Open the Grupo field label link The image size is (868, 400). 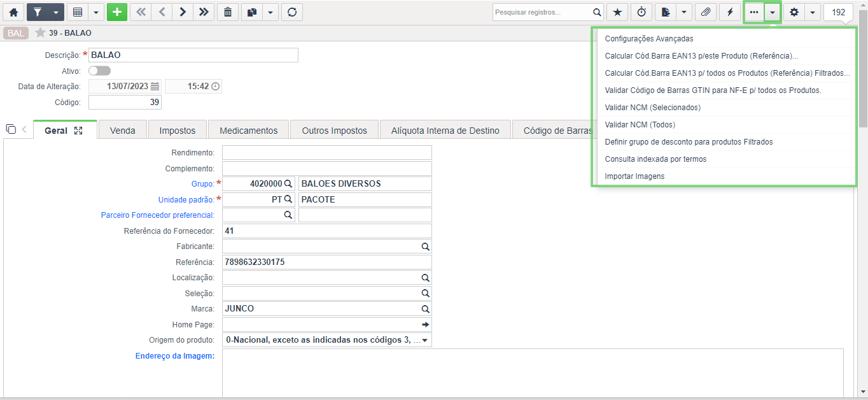(x=203, y=183)
